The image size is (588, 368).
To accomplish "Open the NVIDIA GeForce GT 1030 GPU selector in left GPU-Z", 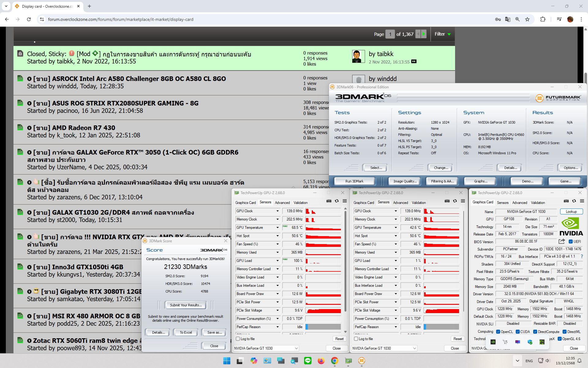I will (266, 348).
